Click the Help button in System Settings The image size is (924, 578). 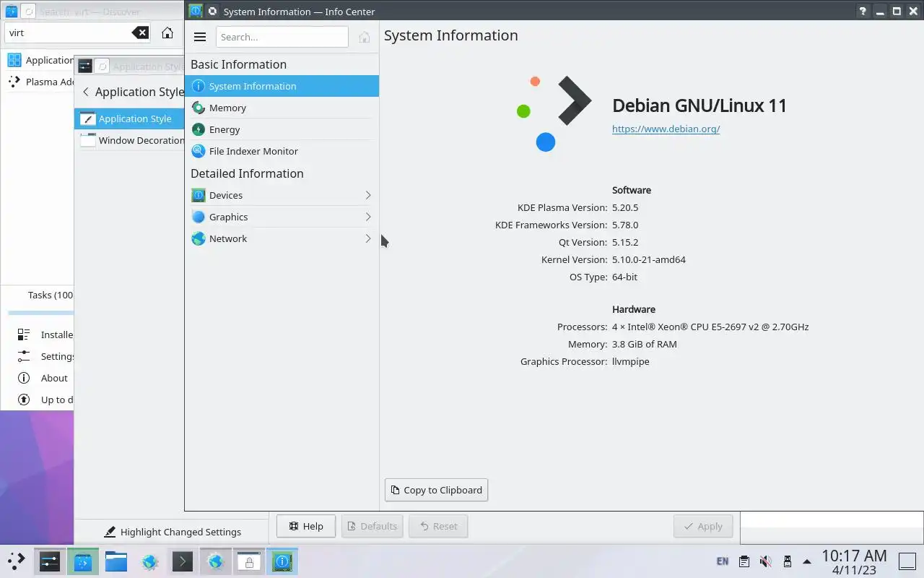(x=306, y=526)
